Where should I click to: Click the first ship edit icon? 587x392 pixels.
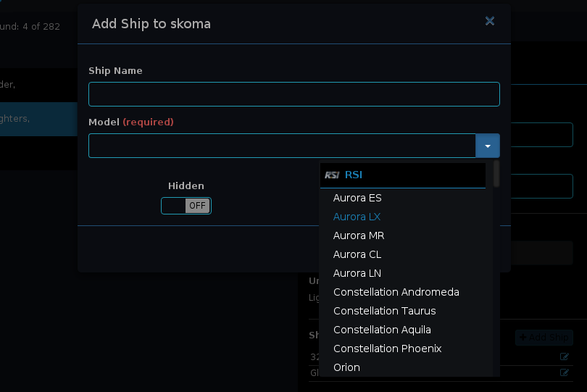[x=565, y=356]
